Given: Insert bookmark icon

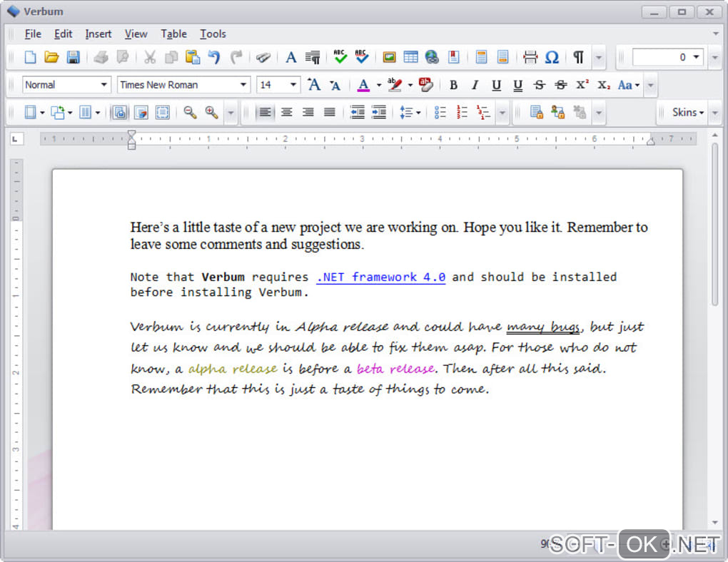Looking at the screenshot, I should [454, 58].
